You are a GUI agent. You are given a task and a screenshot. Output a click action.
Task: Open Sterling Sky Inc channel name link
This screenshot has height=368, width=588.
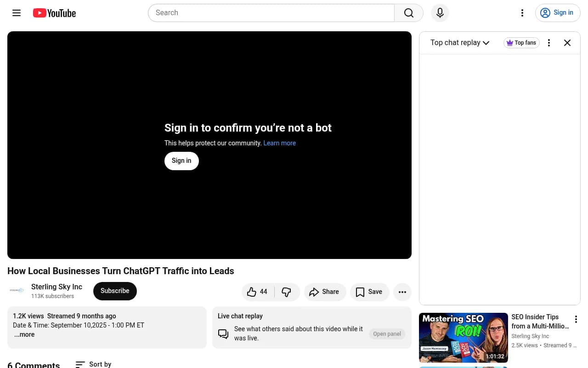click(x=57, y=287)
